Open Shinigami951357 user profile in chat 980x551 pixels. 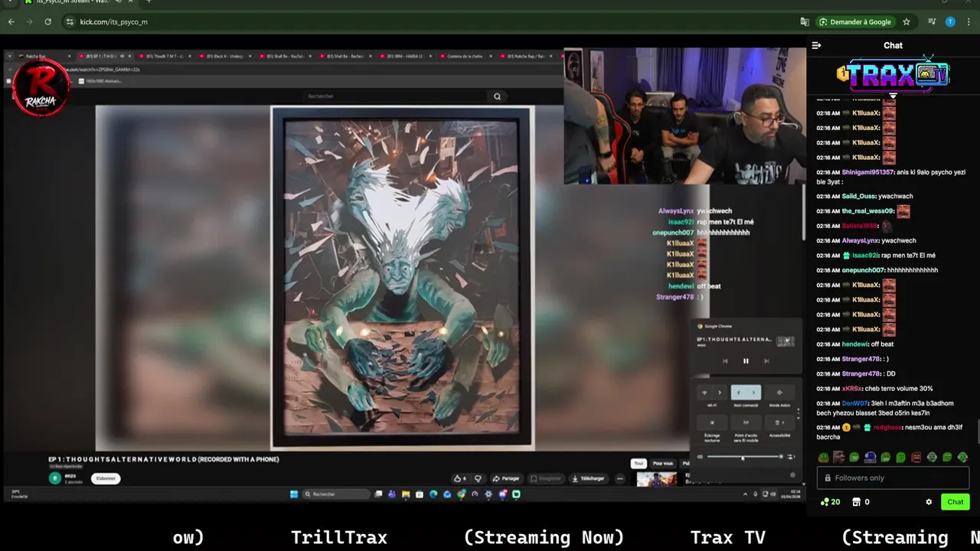click(867, 172)
